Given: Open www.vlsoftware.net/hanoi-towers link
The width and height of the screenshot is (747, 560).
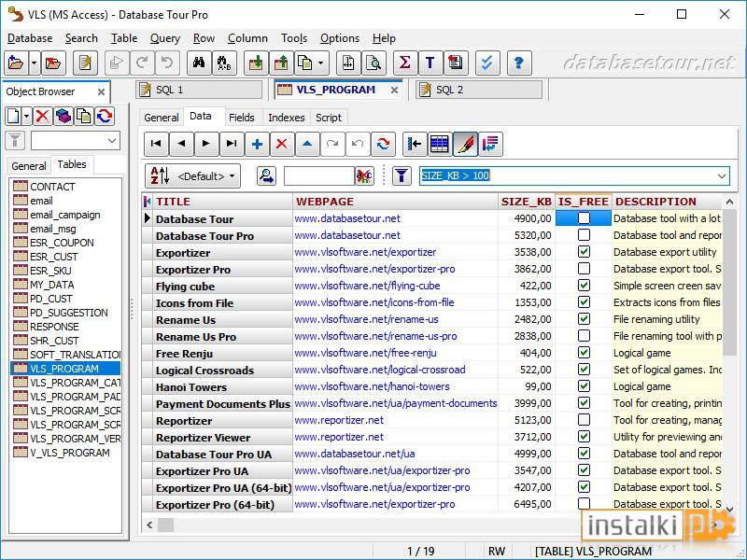Looking at the screenshot, I should 372,386.
